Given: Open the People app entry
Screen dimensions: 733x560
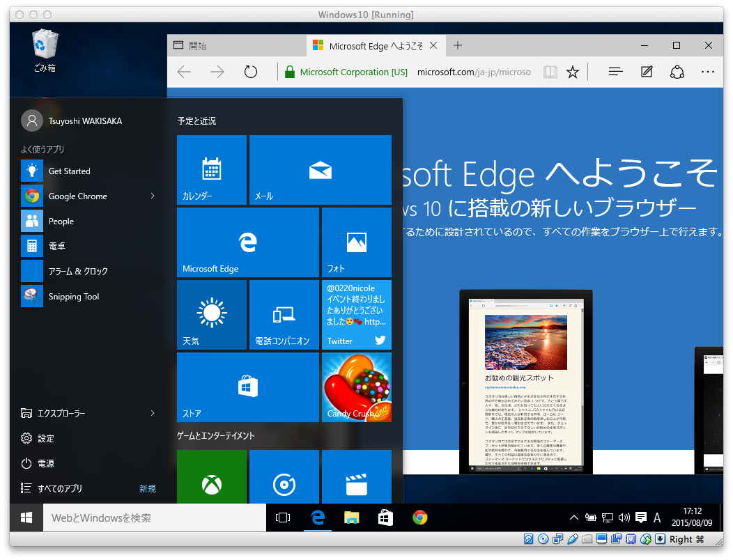Looking at the screenshot, I should [x=88, y=221].
